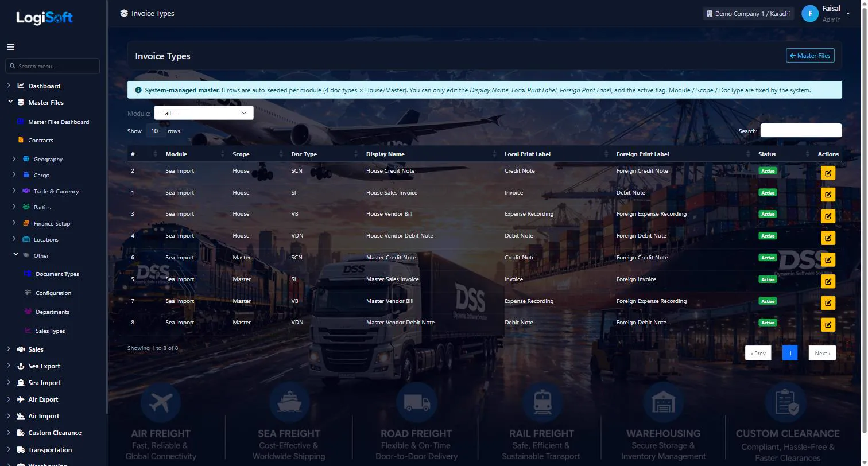Expand the Finance Setup submenu
This screenshot has width=868, height=466.
coord(14,223)
